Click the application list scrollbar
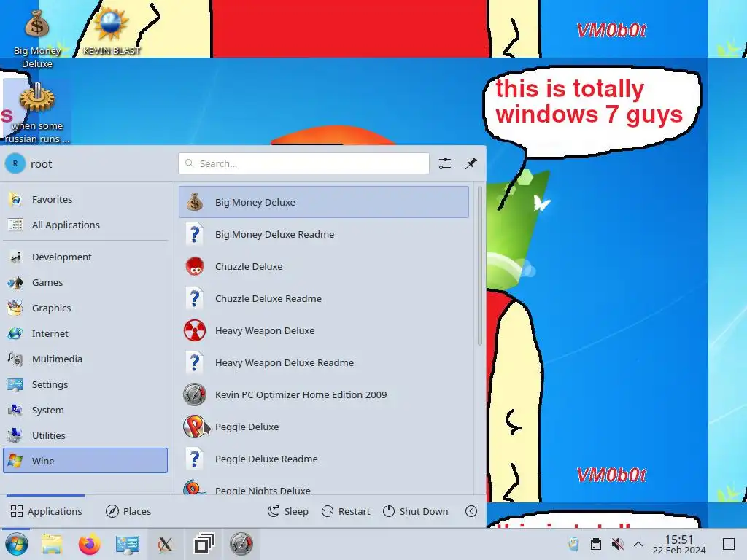Image resolution: width=747 pixels, height=560 pixels. 480,265
